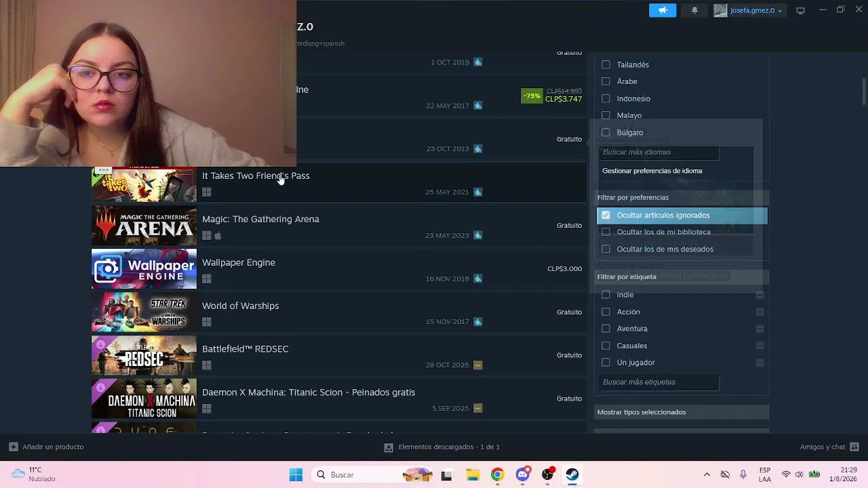868x488 pixels.
Task: Collapse the Filtrar por preferencias section
Action: point(682,197)
